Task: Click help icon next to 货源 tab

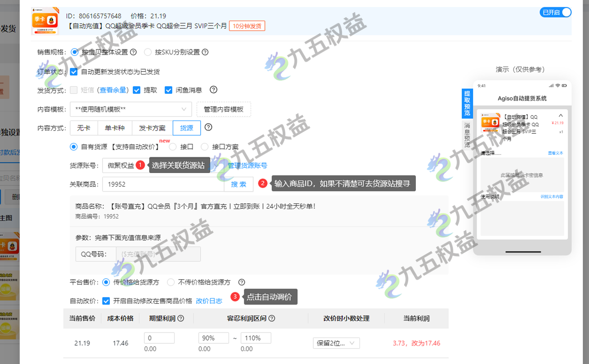Action: pos(208,128)
